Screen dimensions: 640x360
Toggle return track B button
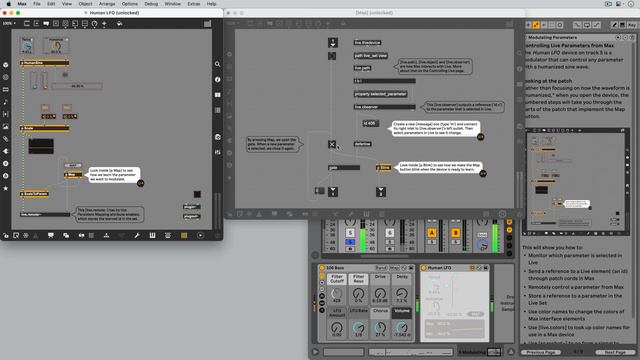tap(456, 233)
